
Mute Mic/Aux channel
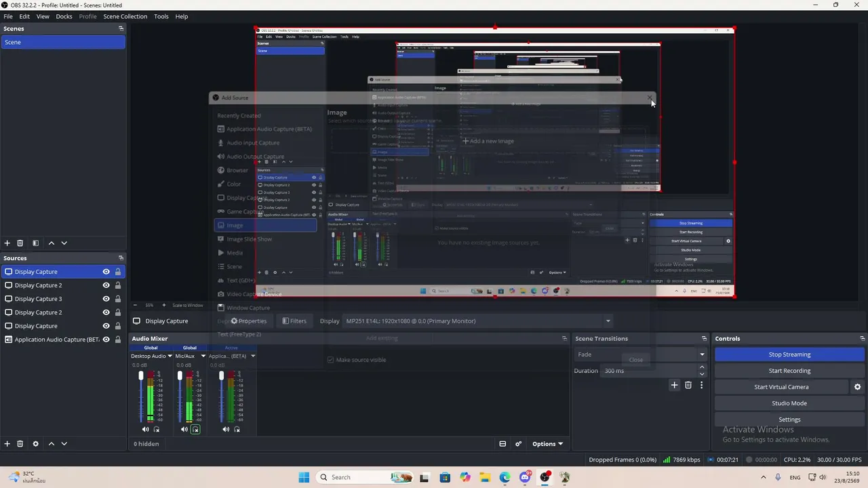184,429
